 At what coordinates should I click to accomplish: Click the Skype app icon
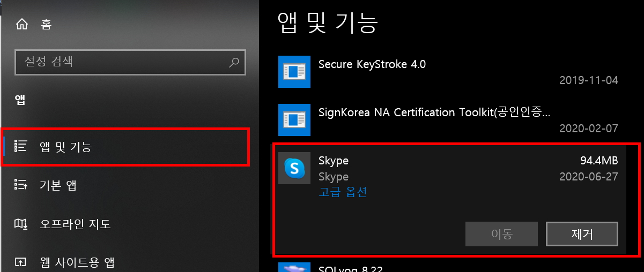coord(294,169)
